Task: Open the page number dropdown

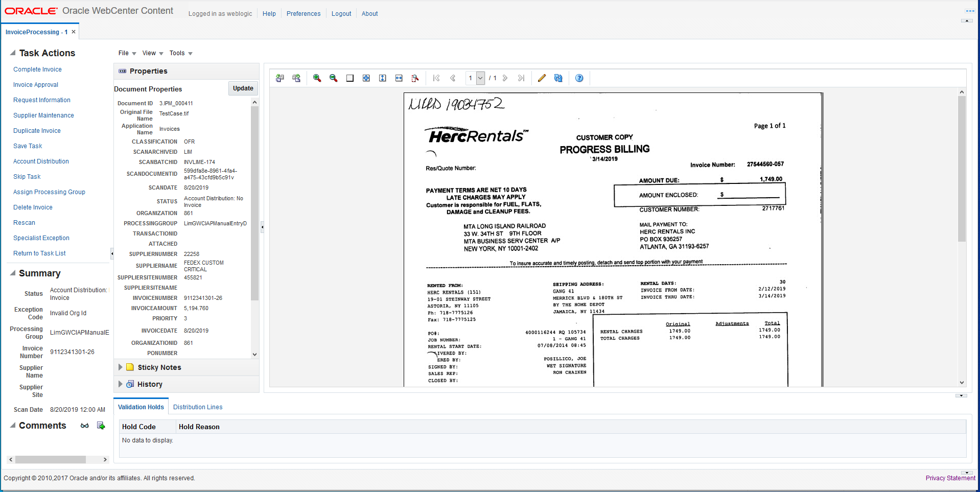Action: 480,78
